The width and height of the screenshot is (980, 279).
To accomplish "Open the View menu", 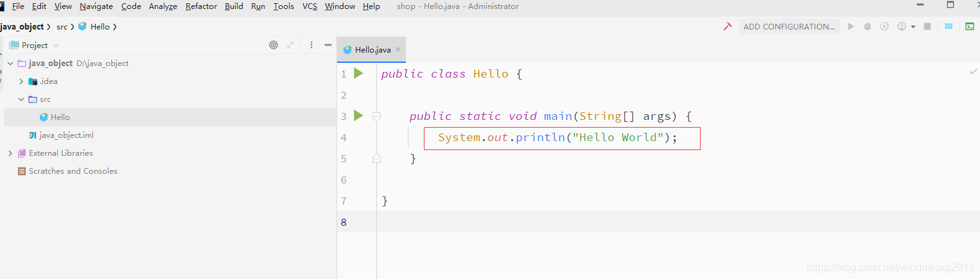I will (x=63, y=6).
